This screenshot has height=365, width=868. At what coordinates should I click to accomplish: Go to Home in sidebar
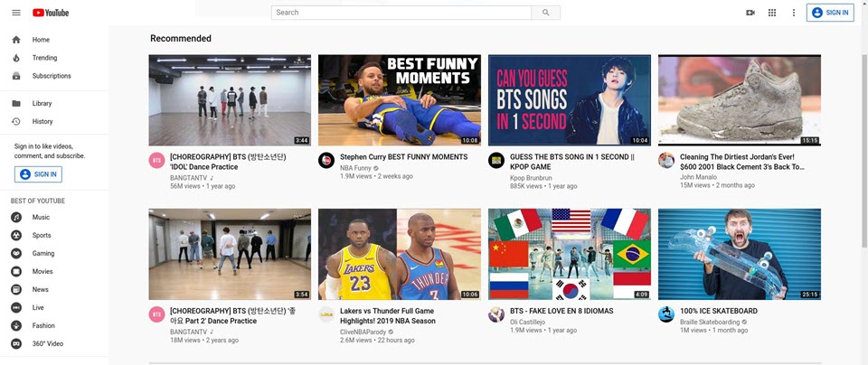point(54,40)
